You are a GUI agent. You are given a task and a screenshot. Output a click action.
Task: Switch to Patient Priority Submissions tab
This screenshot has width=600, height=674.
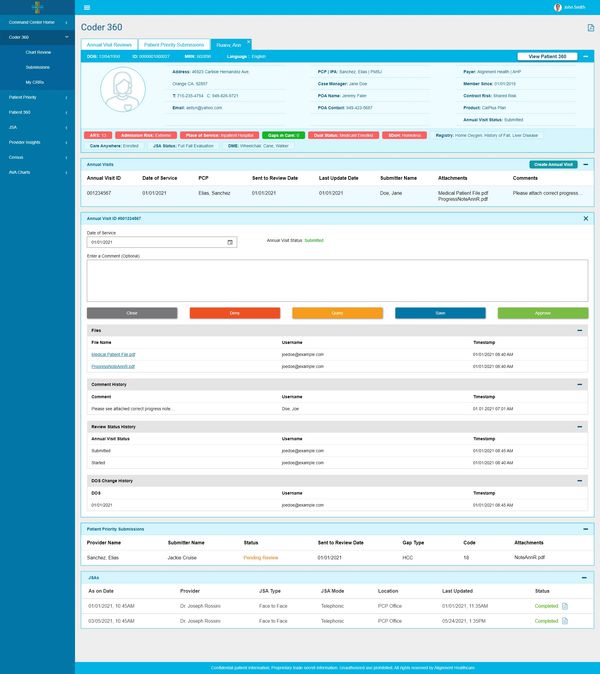174,45
